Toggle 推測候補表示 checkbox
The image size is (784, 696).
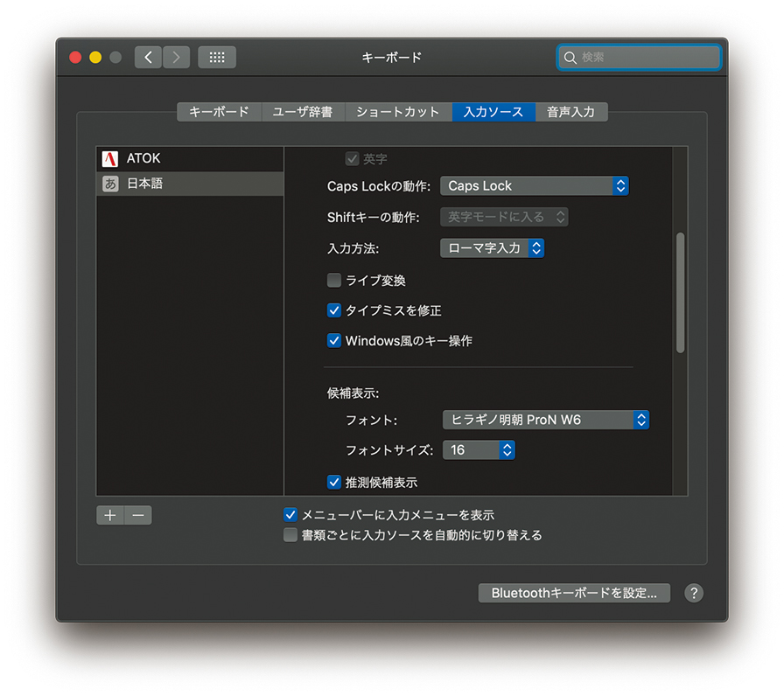pyautogui.click(x=334, y=482)
